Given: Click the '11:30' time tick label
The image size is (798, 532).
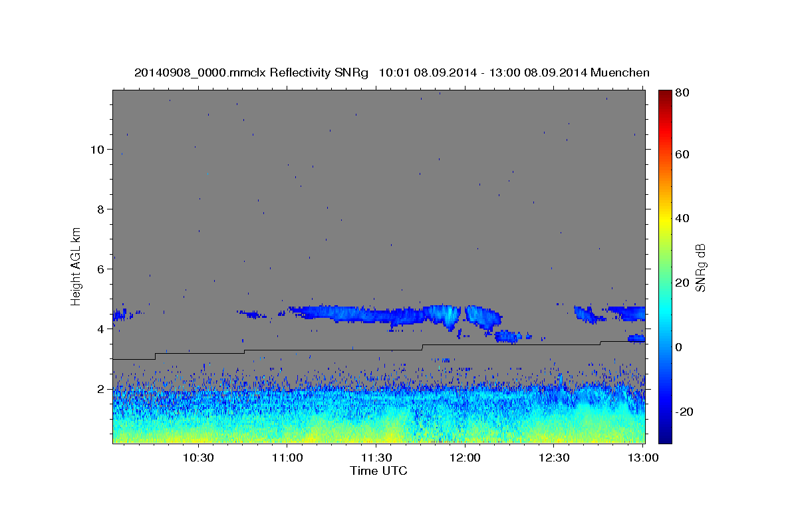Looking at the screenshot, I should pos(376,458).
